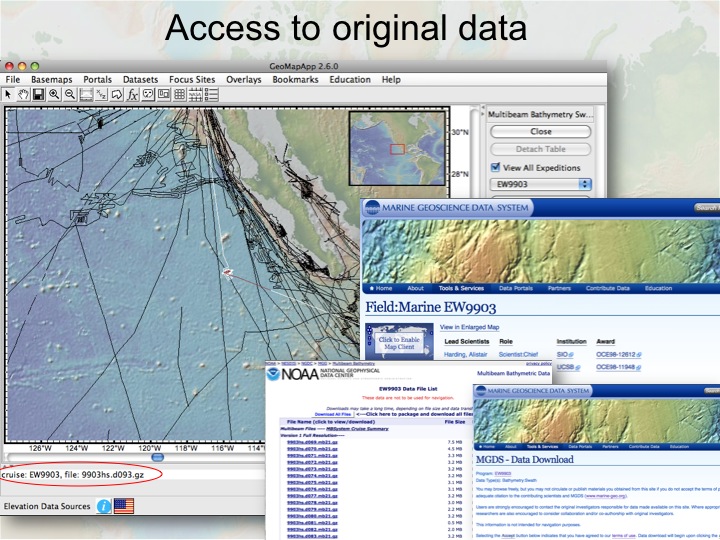Click the inset overview globe map

coord(397,148)
